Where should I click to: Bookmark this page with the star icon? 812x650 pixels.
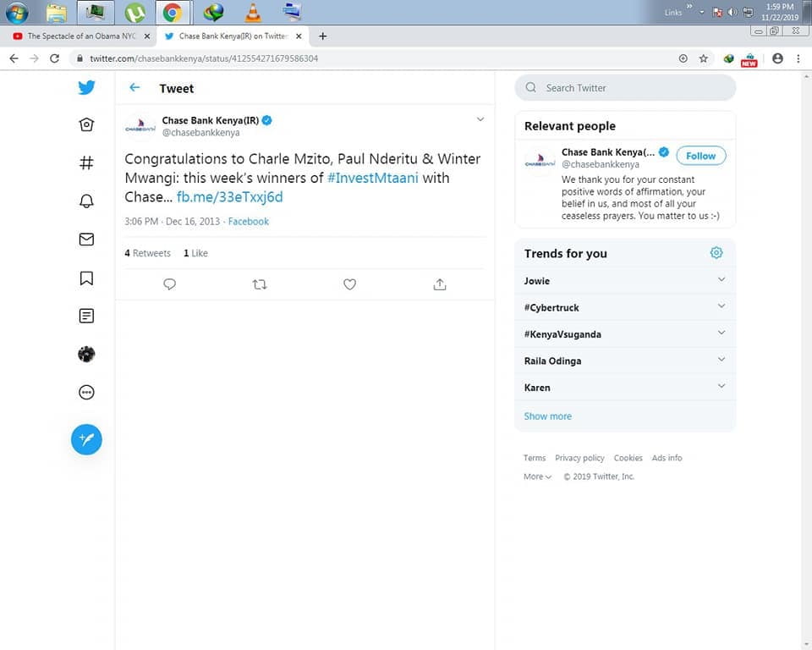pyautogui.click(x=703, y=58)
